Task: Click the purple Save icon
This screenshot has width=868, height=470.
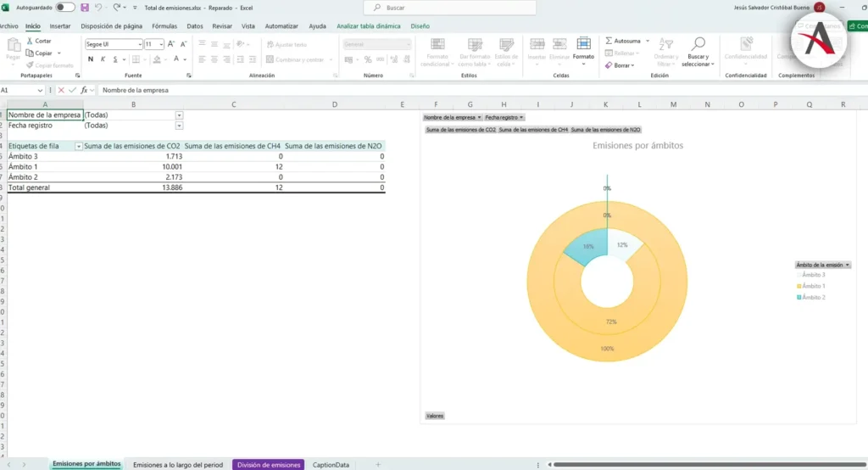Action: pos(85,7)
